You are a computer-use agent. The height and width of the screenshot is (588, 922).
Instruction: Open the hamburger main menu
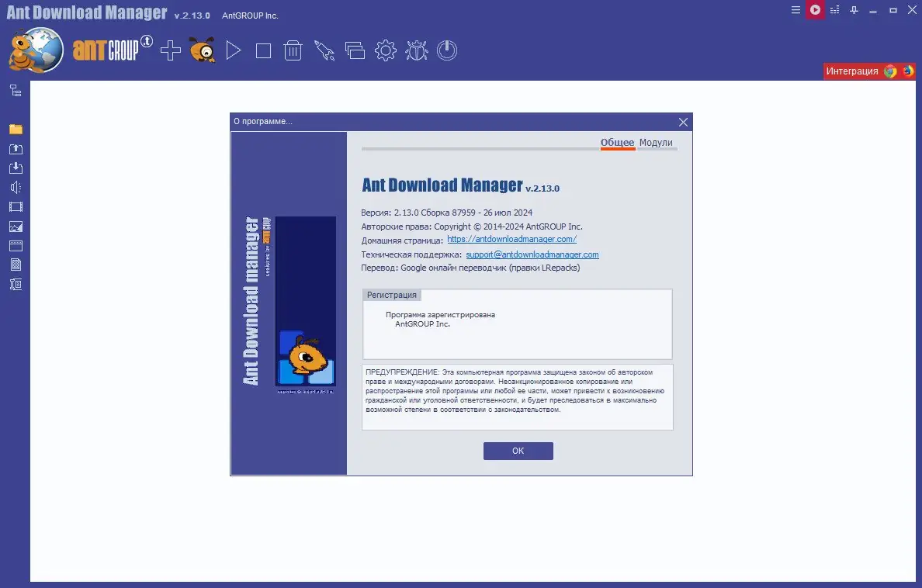click(x=795, y=10)
